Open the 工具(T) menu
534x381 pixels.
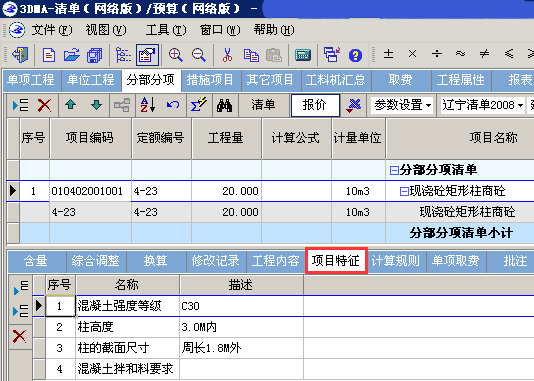[x=166, y=30]
